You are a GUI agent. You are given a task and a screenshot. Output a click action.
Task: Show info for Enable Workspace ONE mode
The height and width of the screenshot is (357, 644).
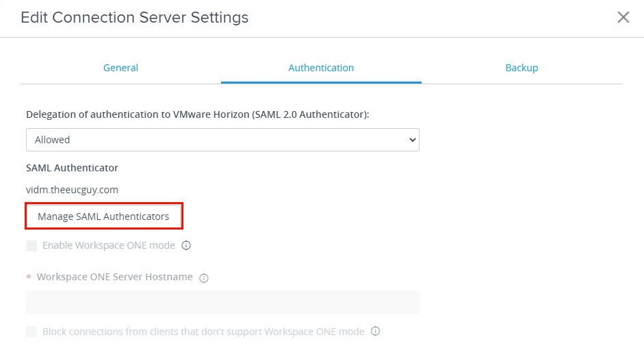tap(186, 245)
